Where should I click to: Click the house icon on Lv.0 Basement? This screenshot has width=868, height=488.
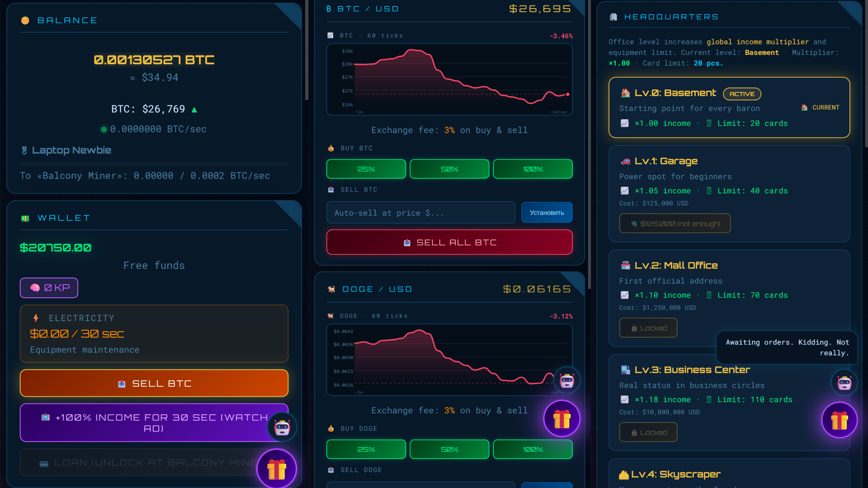coord(626,93)
